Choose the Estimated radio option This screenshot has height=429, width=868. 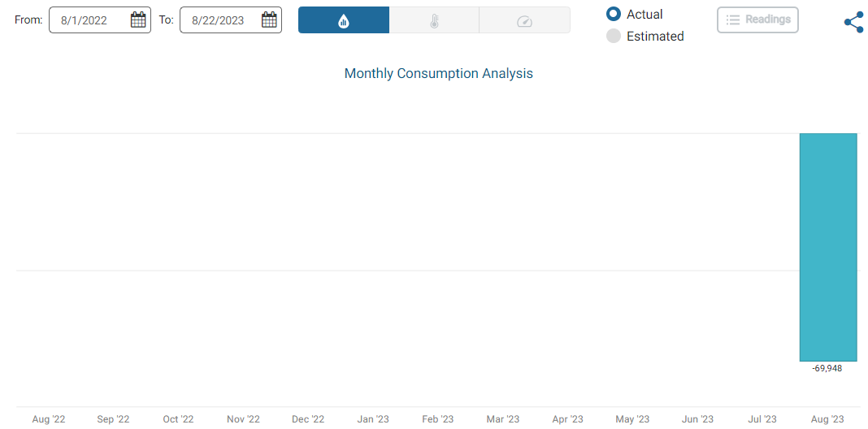(614, 36)
